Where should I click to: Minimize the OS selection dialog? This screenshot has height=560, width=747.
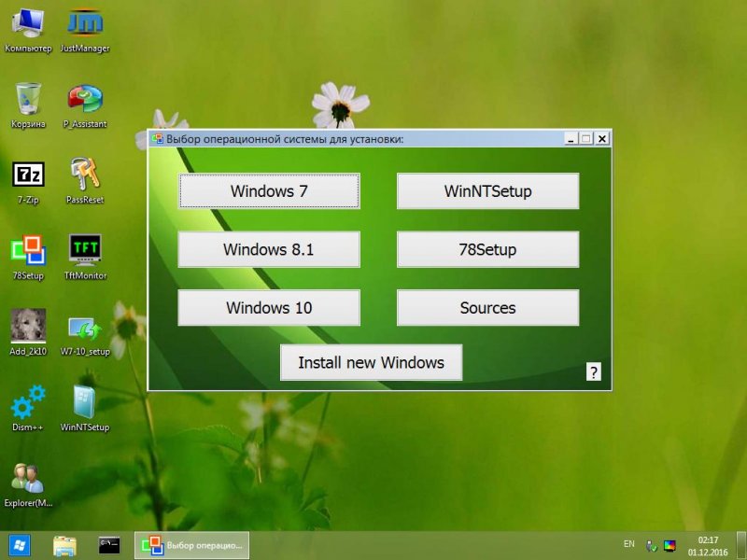[x=571, y=138]
